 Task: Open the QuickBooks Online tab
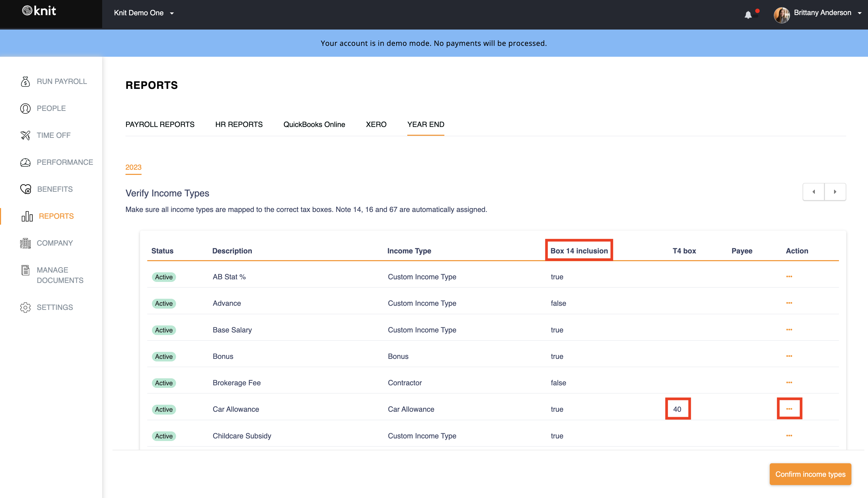coord(314,124)
